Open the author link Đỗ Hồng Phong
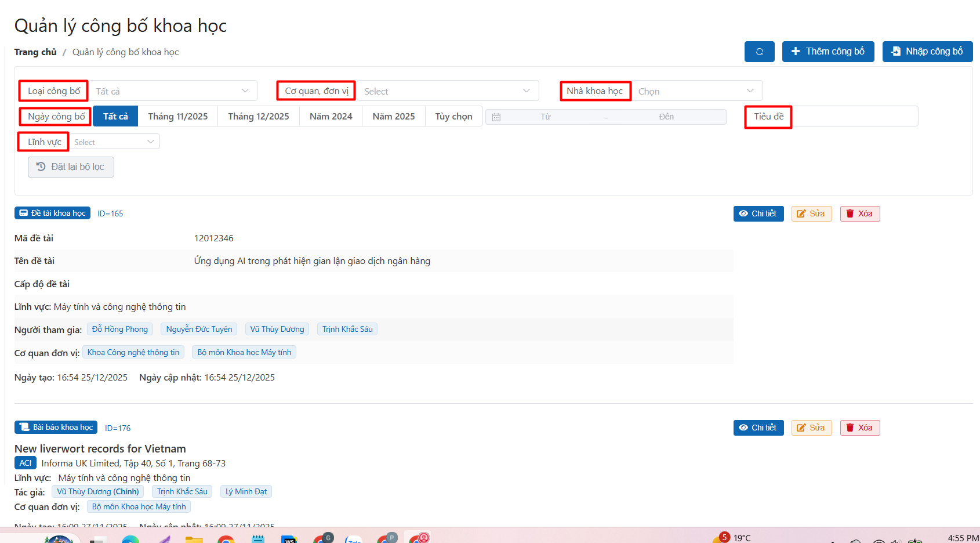The width and height of the screenshot is (980, 543). (x=120, y=330)
